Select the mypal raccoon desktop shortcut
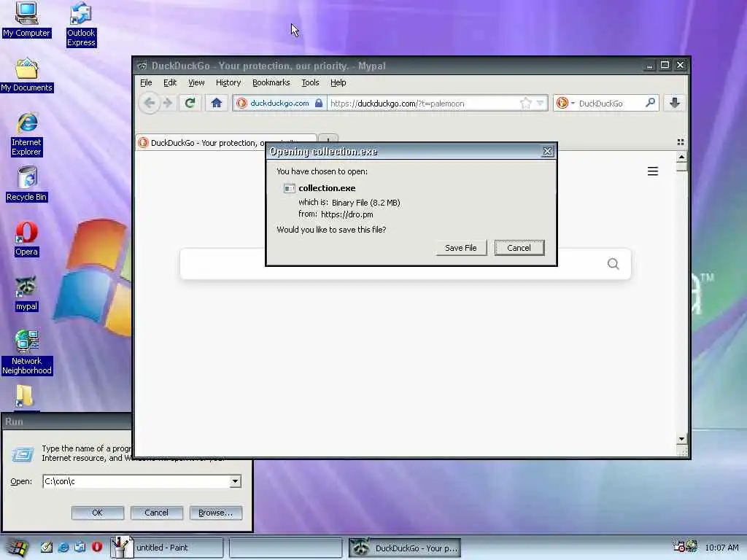 26,294
